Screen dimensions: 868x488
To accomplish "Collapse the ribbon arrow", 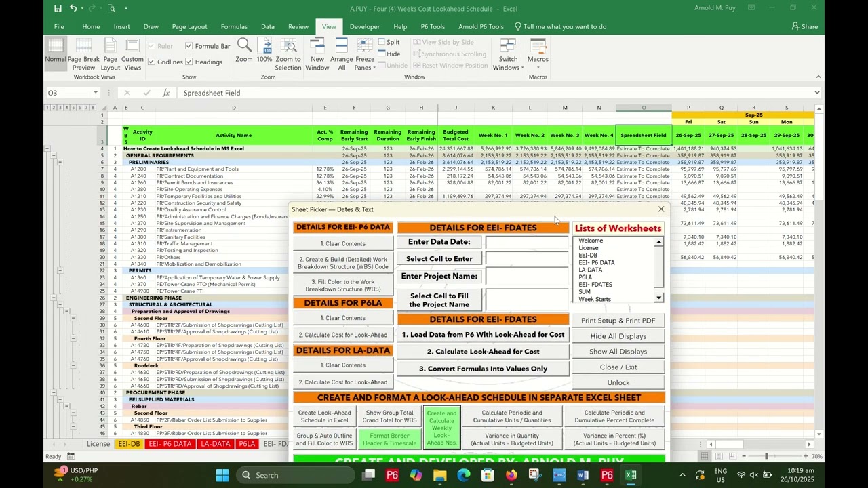I will click(818, 77).
